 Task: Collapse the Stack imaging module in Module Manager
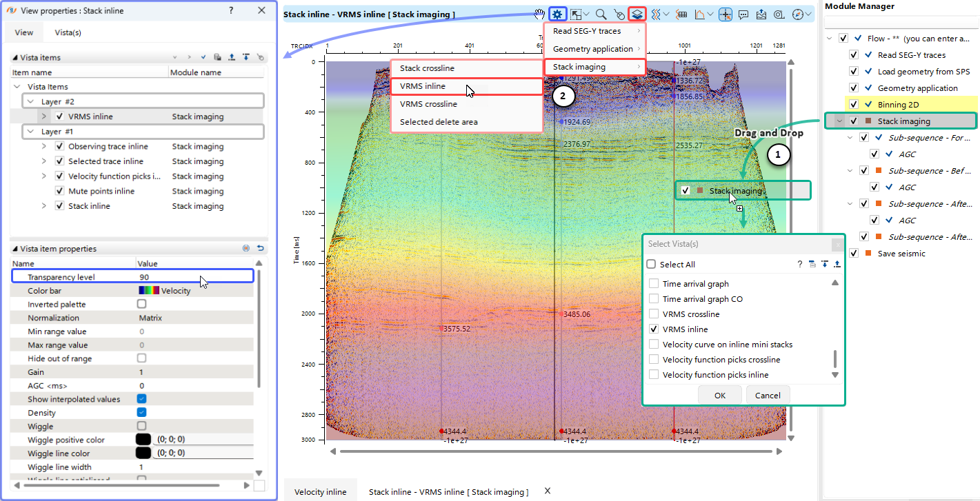pyautogui.click(x=839, y=121)
